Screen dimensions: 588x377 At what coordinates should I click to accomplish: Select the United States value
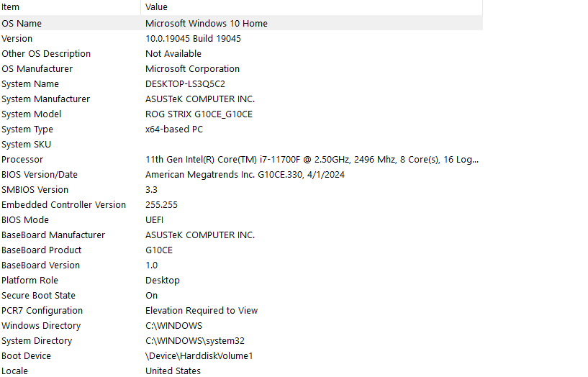[173, 371]
